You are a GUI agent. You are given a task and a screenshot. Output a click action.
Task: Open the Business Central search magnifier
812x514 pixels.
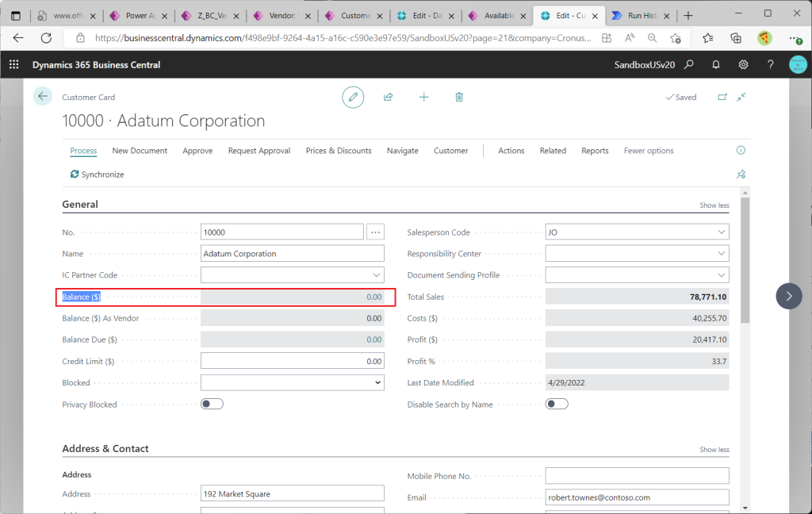[689, 64]
